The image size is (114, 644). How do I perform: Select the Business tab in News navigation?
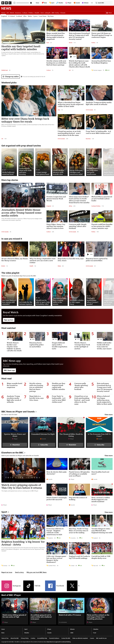point(18,13)
